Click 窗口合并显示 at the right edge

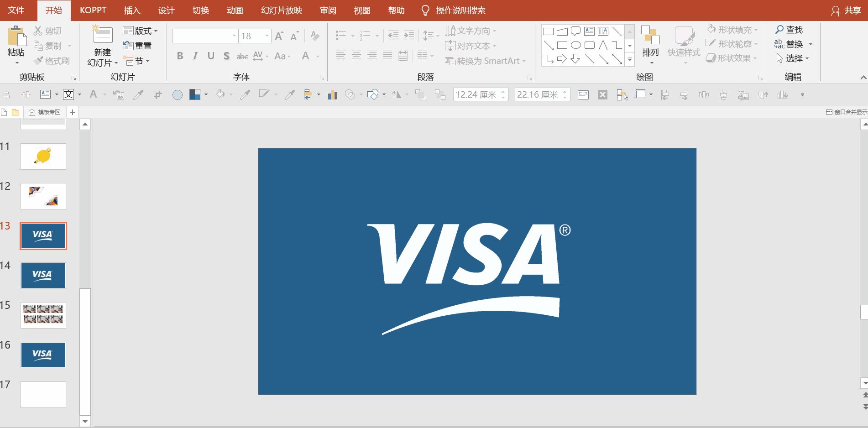[x=847, y=112]
